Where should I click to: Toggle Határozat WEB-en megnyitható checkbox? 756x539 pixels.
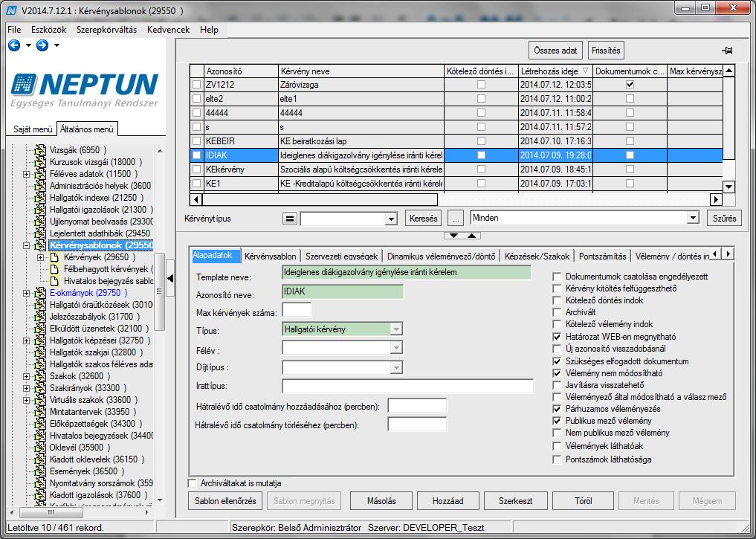tap(557, 337)
